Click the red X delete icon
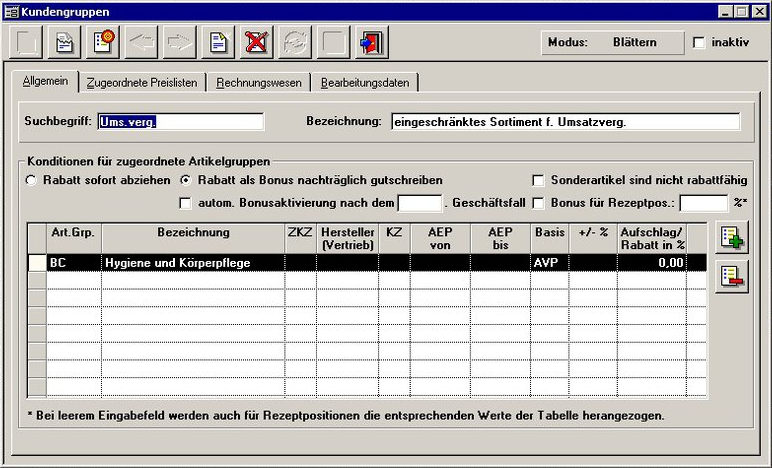 click(256, 43)
